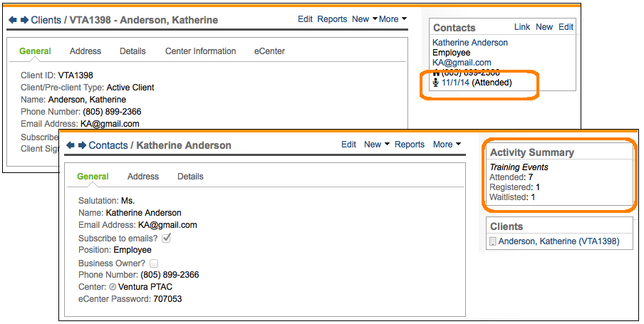Open the KA@gmail.com link in Contacts panel

pos(462,63)
